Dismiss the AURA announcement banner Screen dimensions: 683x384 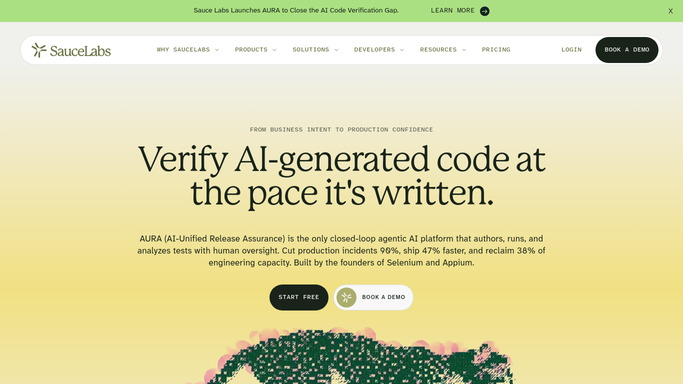(x=670, y=11)
